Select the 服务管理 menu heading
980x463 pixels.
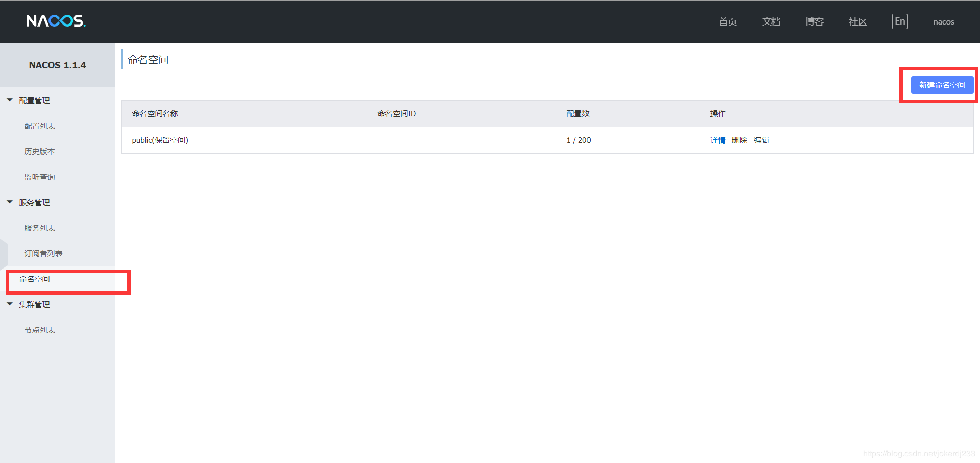[x=34, y=203]
